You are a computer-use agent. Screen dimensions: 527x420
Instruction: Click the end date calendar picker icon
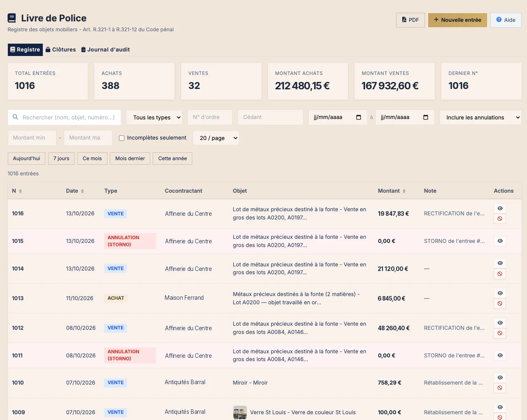pyautogui.click(x=426, y=117)
